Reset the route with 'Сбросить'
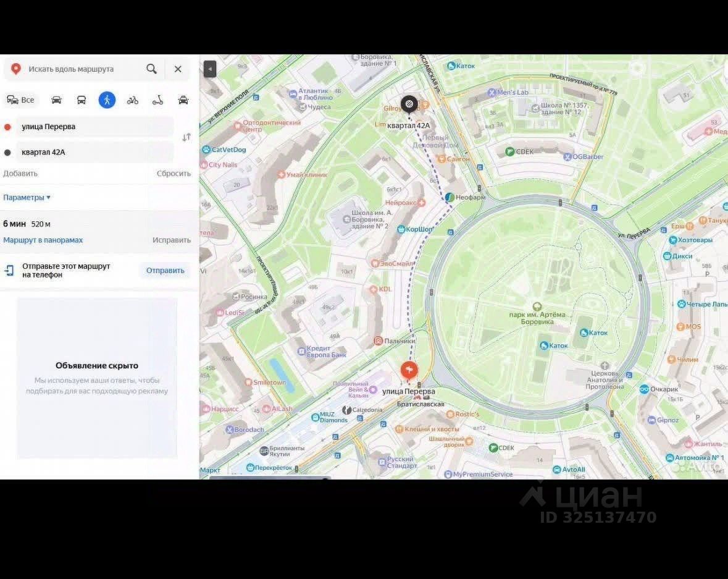The width and height of the screenshot is (728, 579). coord(174,174)
